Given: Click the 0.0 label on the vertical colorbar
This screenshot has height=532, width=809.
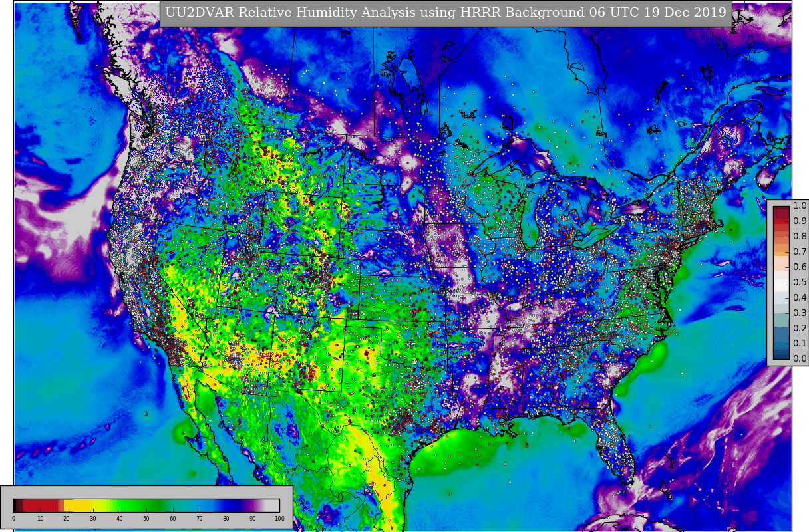Looking at the screenshot, I should [800, 359].
